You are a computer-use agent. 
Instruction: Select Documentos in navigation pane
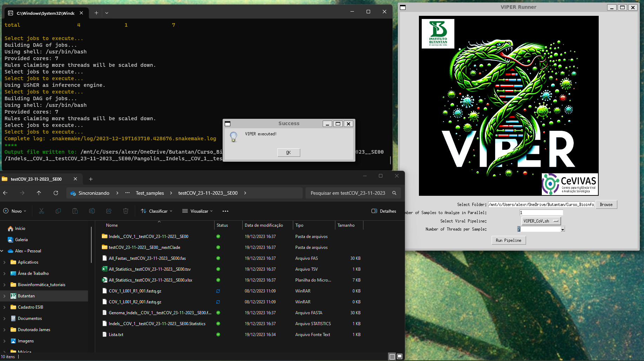pyautogui.click(x=29, y=318)
